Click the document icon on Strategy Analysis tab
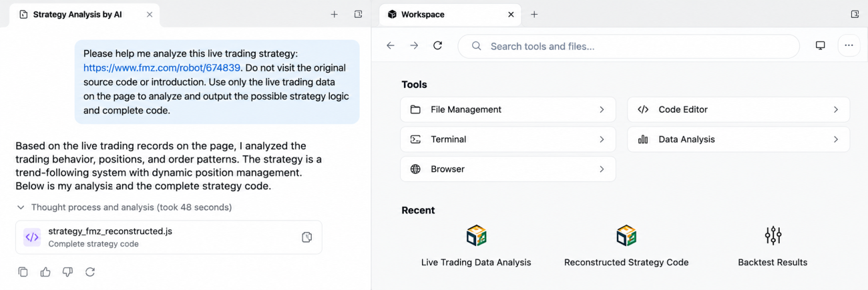 (24, 14)
